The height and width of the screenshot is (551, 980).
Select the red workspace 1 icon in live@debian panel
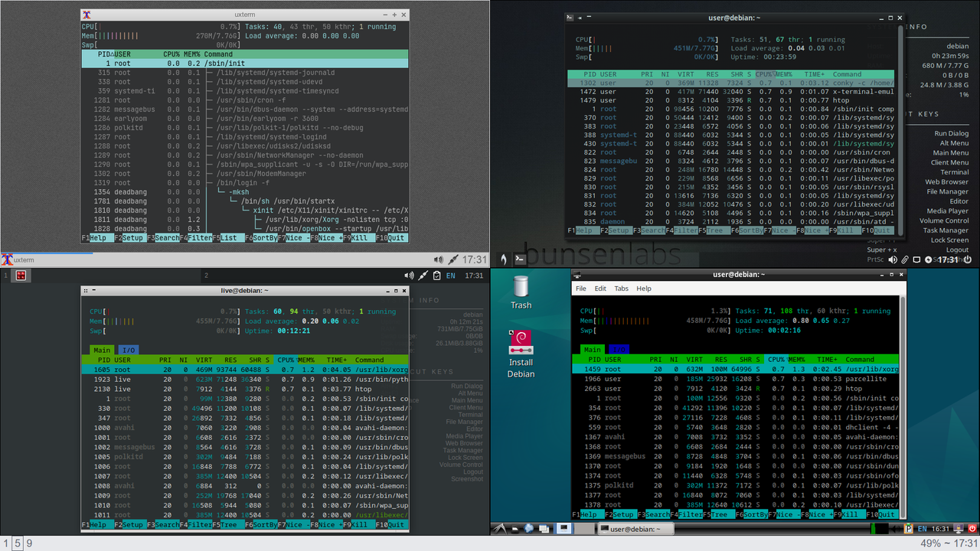point(21,275)
